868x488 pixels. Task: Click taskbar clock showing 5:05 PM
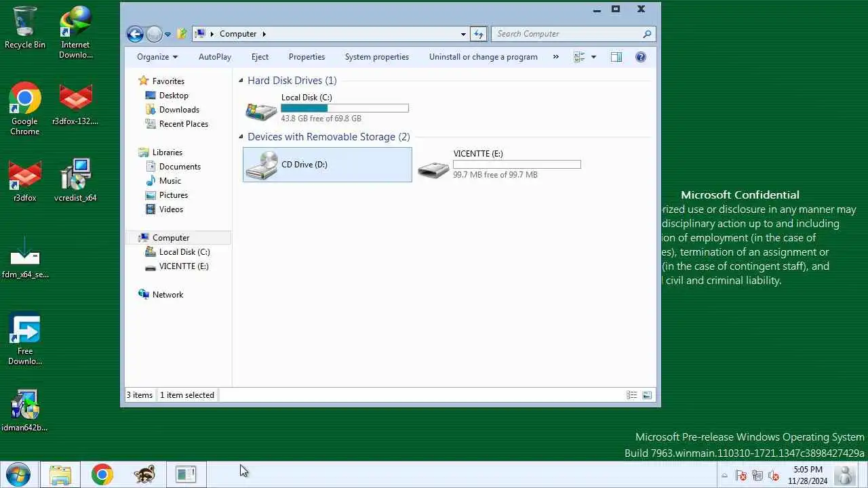[808, 475]
